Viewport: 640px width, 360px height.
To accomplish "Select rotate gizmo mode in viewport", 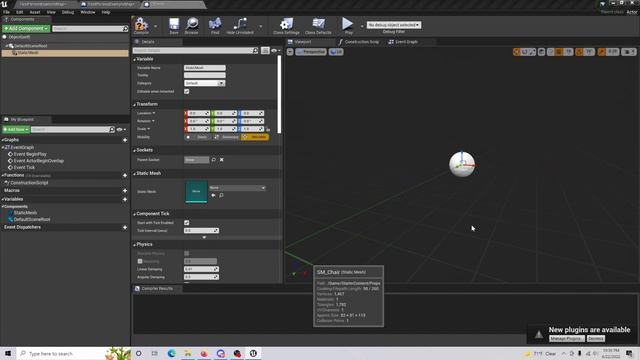I will click(524, 52).
